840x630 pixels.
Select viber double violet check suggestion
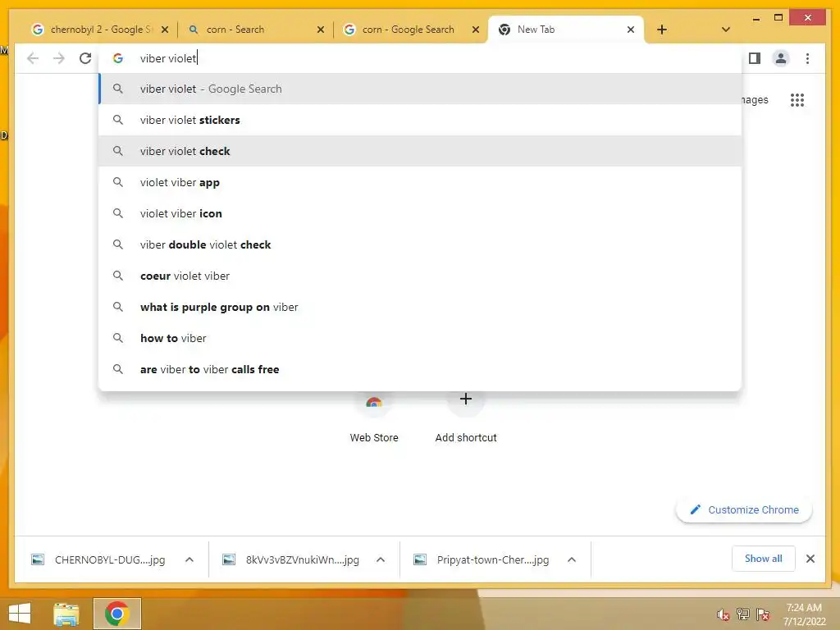tap(421, 244)
